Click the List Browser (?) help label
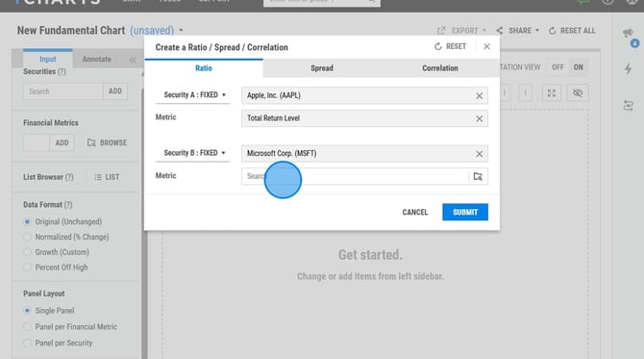 coord(48,177)
